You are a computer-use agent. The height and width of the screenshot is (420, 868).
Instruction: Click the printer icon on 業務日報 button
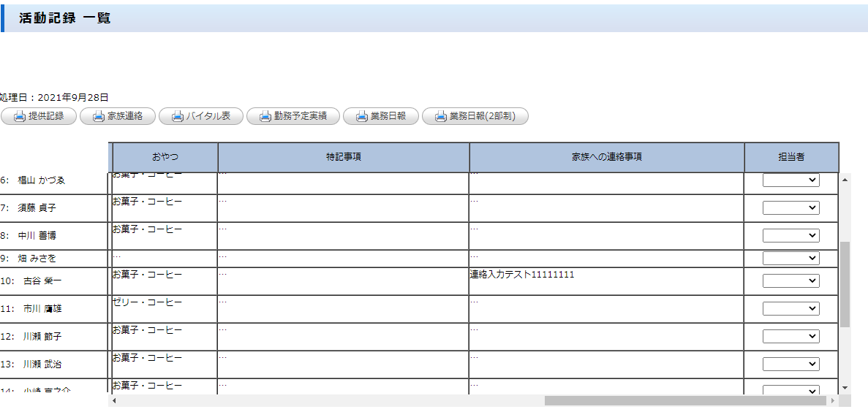coord(361,117)
